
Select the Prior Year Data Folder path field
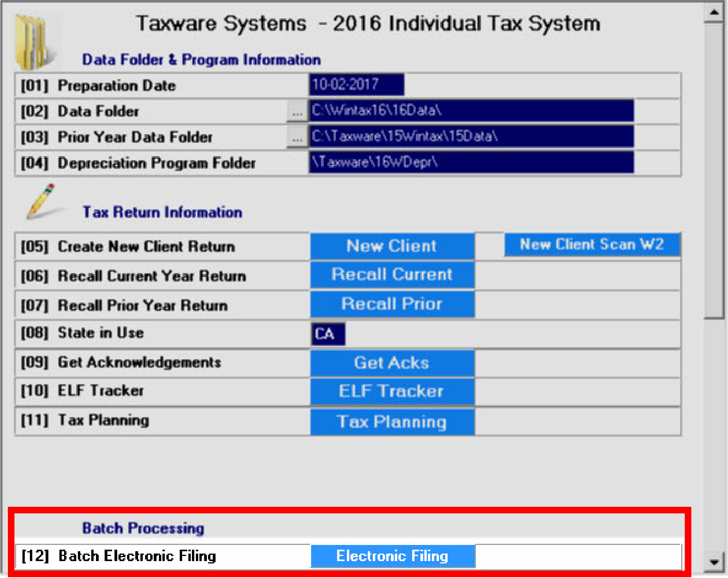pyautogui.click(x=472, y=137)
